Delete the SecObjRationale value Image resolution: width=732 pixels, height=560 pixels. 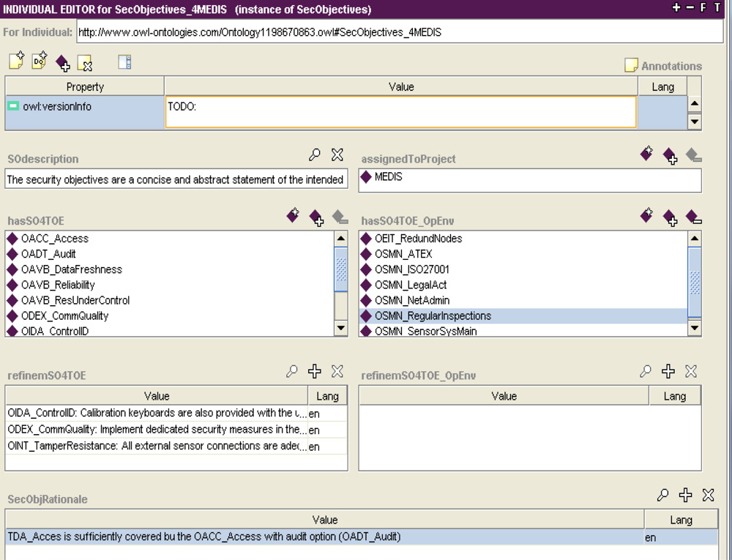click(x=708, y=495)
